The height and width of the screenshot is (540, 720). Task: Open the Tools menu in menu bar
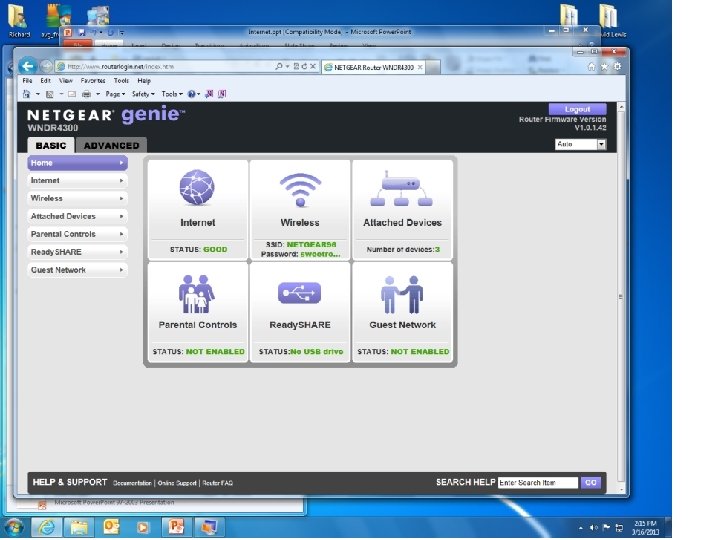(121, 80)
